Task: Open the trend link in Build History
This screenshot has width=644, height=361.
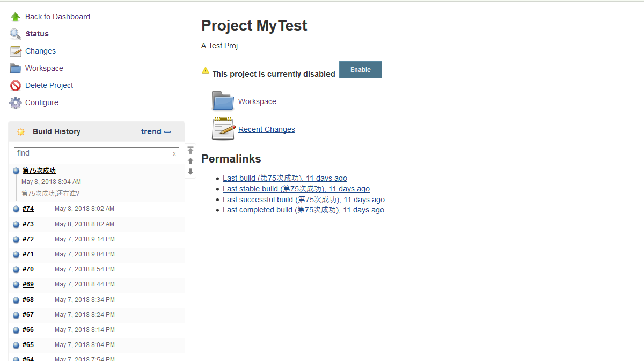Action: pyautogui.click(x=151, y=132)
